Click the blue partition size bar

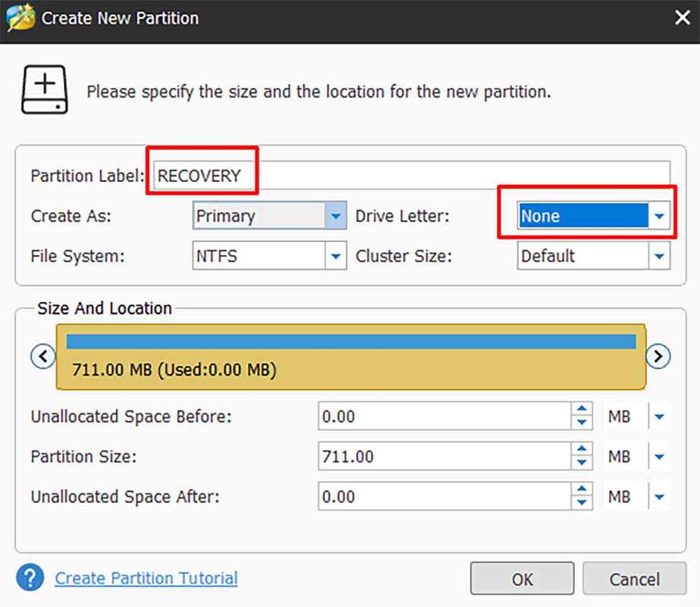[x=351, y=341]
